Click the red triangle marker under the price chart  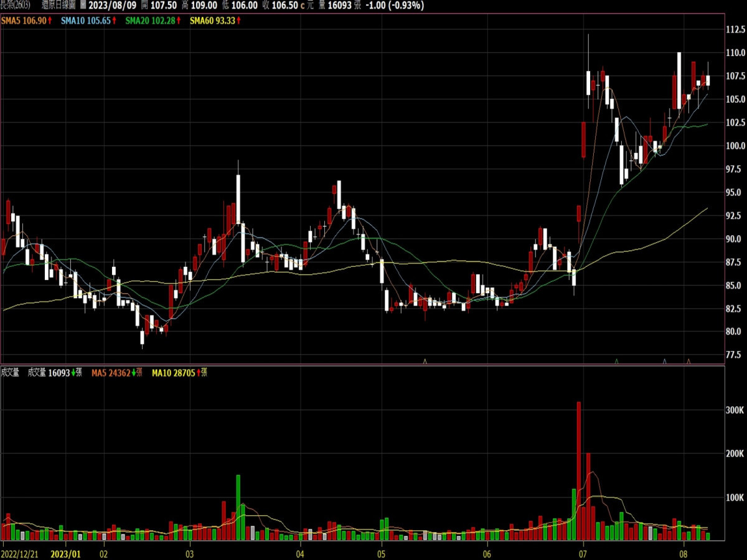click(x=688, y=361)
